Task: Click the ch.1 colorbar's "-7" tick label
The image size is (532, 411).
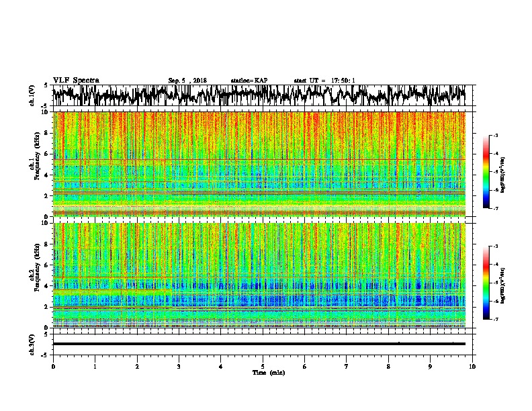Action: tap(495, 208)
